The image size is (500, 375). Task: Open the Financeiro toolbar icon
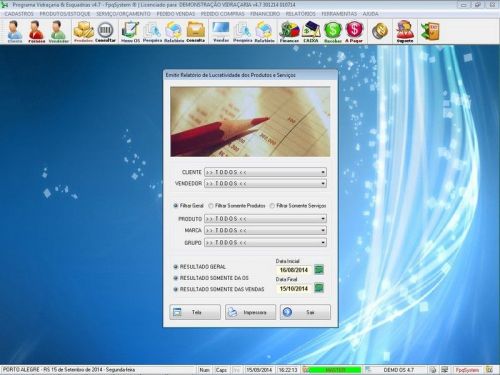tap(289, 32)
